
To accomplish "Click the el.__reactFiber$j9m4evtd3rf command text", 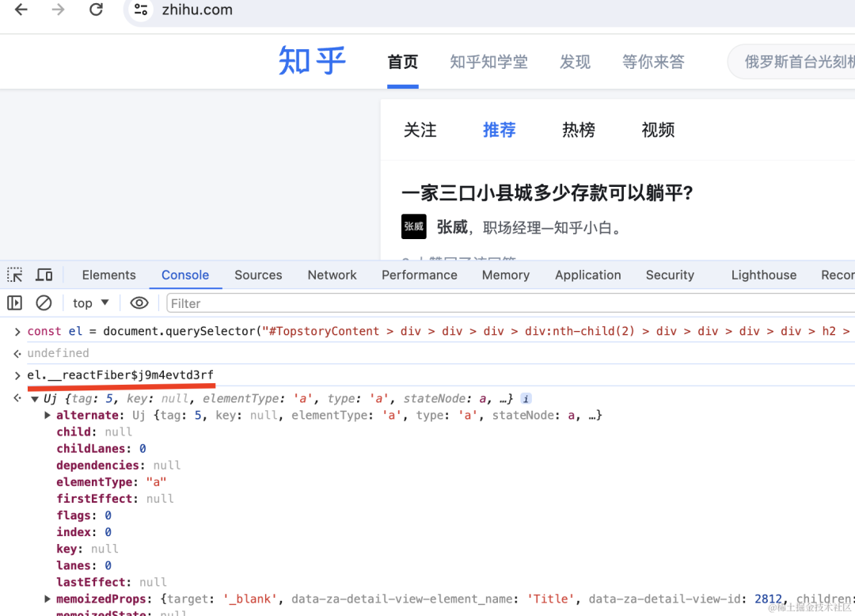I will pyautogui.click(x=120, y=375).
